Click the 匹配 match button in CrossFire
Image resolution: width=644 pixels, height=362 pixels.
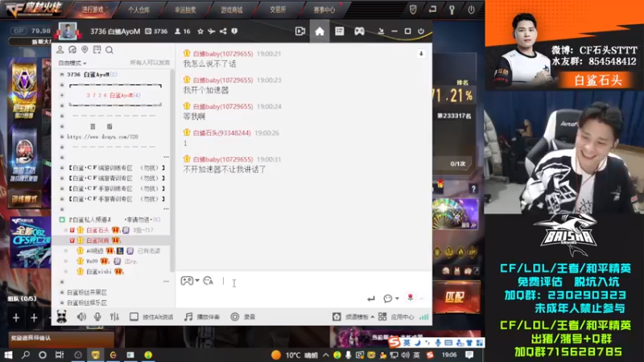click(x=456, y=297)
